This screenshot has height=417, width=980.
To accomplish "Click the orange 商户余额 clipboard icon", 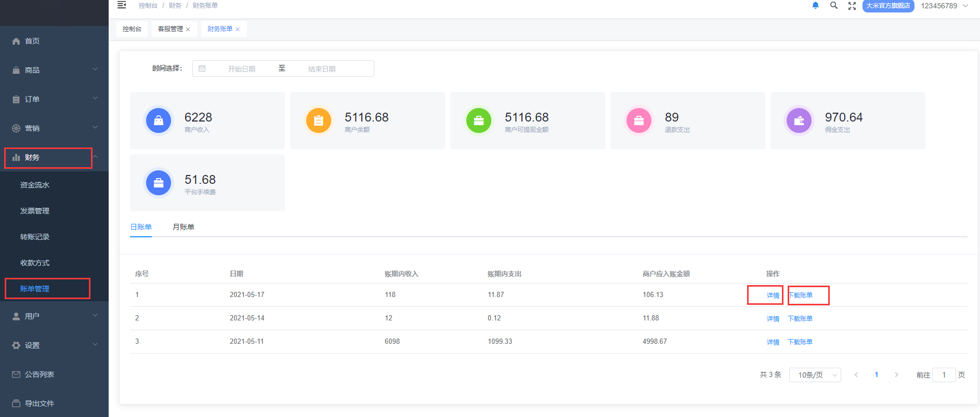I will tap(319, 120).
